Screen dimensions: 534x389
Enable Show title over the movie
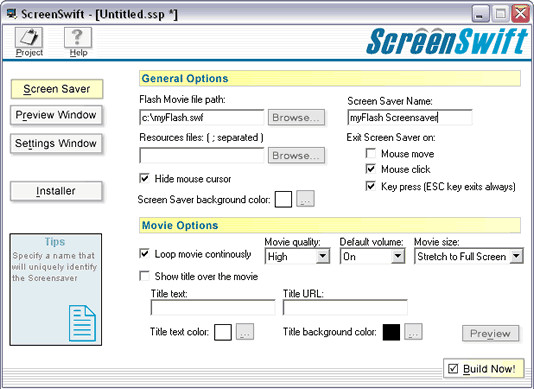[x=144, y=276]
